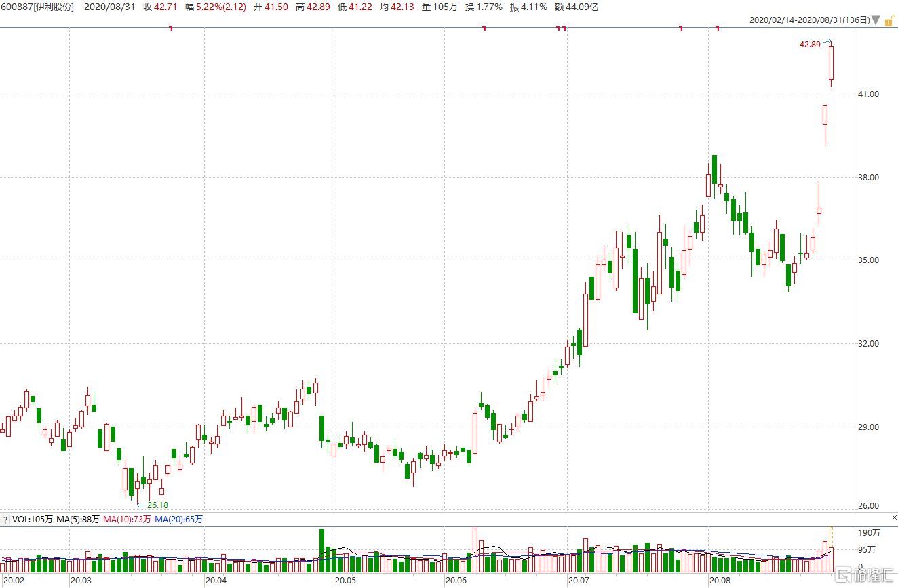The height and width of the screenshot is (588, 898).
Task: Click the low price 低 41.22
Action: [354, 7]
